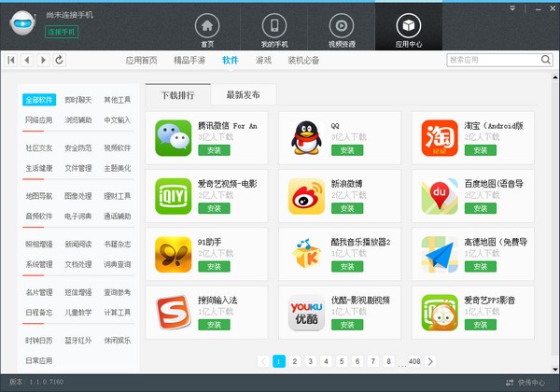560x392 pixels.
Task: Click the WeChat app icon
Action: [174, 138]
